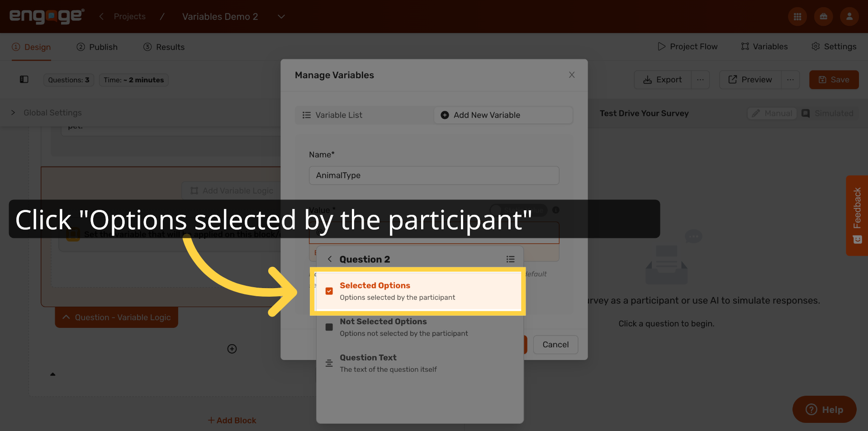This screenshot has width=868, height=431.
Task: Click the Name input field with AnimalType
Action: 434,175
